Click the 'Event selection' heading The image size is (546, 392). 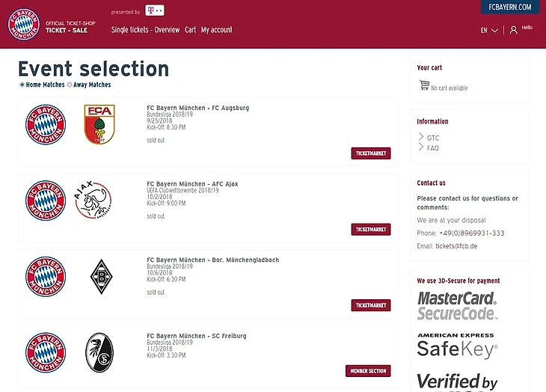[93, 69]
